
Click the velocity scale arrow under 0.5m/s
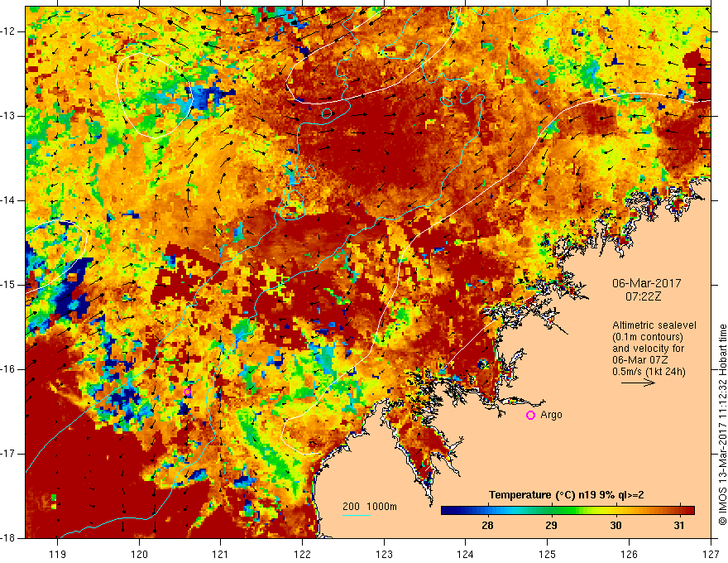(x=638, y=383)
